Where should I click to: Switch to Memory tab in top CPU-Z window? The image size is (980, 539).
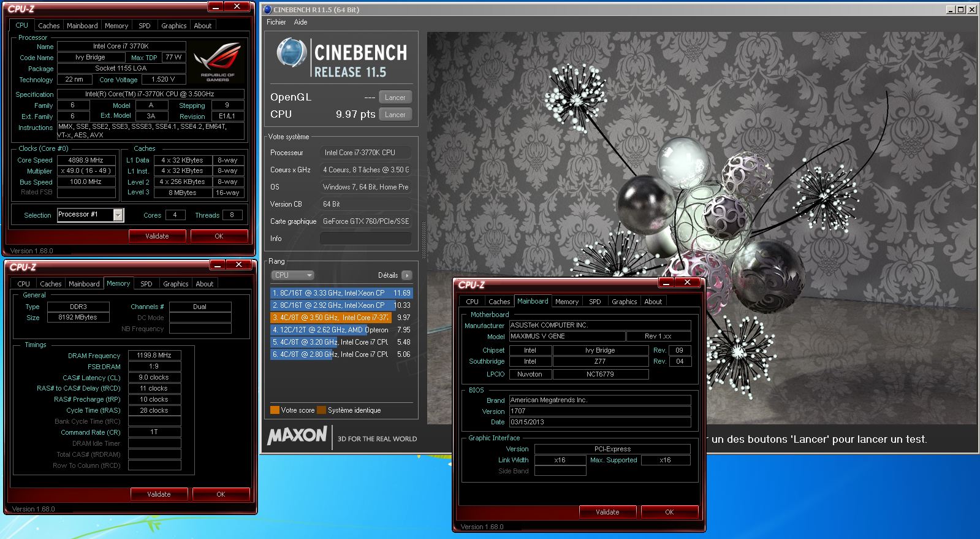[116, 26]
